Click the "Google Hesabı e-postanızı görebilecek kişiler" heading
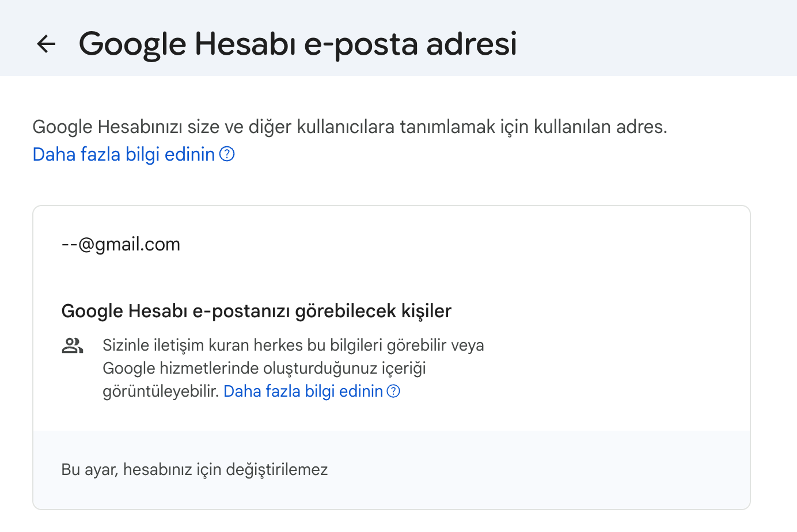This screenshot has height=532, width=797. pos(256,311)
